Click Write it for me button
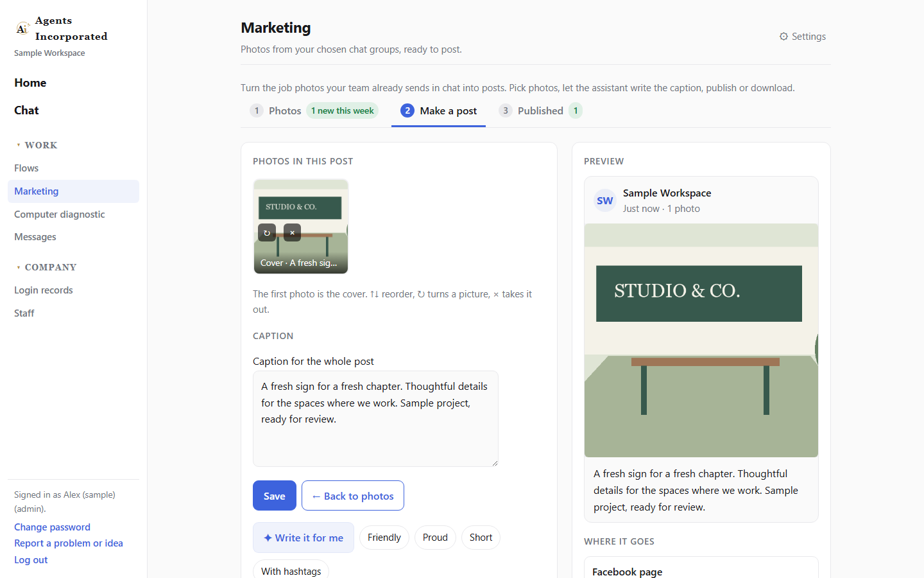The height and width of the screenshot is (578, 924). pyautogui.click(x=304, y=538)
